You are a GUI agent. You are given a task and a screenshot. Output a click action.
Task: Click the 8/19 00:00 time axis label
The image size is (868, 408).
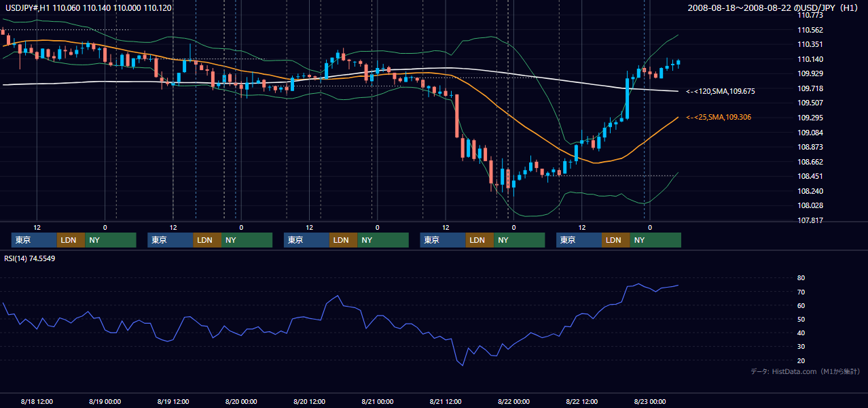(105, 401)
